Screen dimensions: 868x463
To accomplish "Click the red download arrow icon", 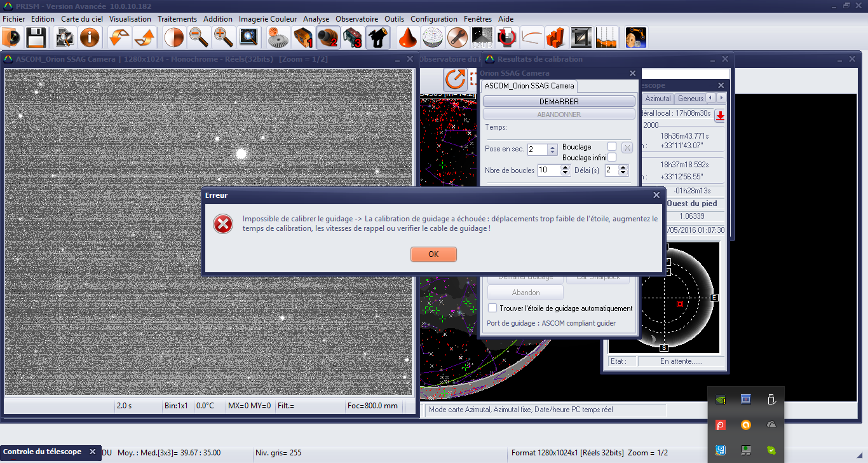I will point(720,116).
